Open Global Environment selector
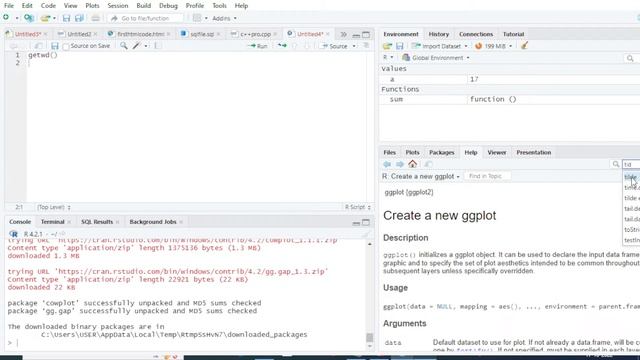This screenshot has height=360, width=640. point(436,58)
